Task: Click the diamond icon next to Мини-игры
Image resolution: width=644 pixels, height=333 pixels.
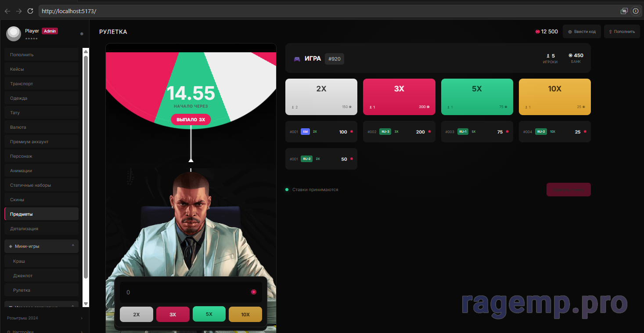Action: [x=11, y=246]
